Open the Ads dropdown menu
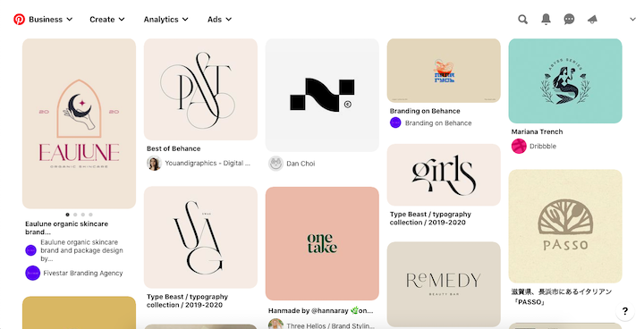Viewport: 644px width, 329px height. (x=219, y=20)
